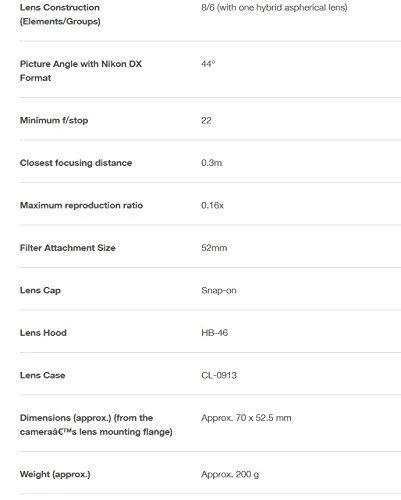Select the 0.3m focusing distance value

[212, 163]
